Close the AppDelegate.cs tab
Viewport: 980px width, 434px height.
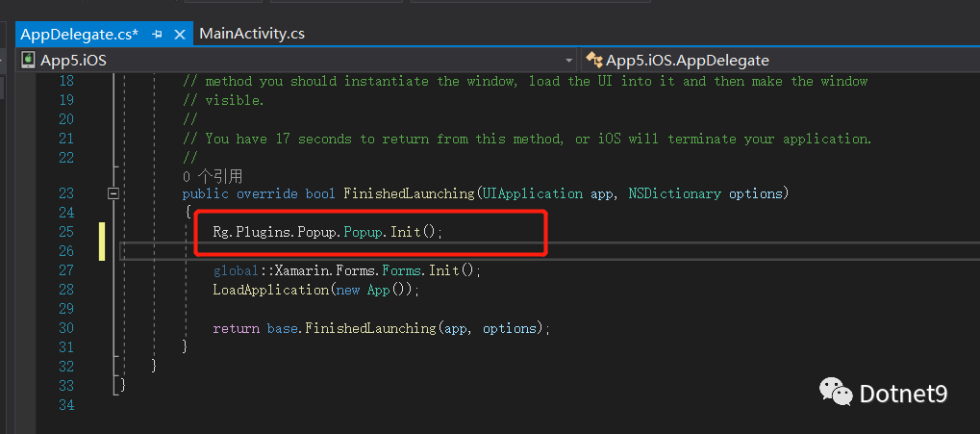pyautogui.click(x=180, y=35)
